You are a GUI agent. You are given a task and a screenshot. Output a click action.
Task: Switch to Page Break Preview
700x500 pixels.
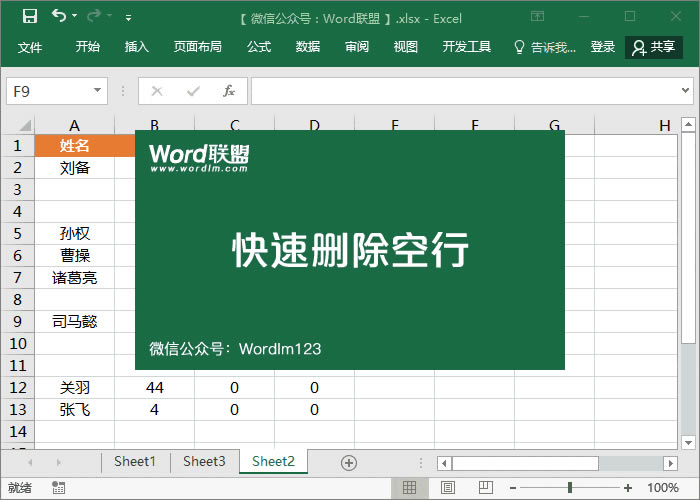pos(480,488)
